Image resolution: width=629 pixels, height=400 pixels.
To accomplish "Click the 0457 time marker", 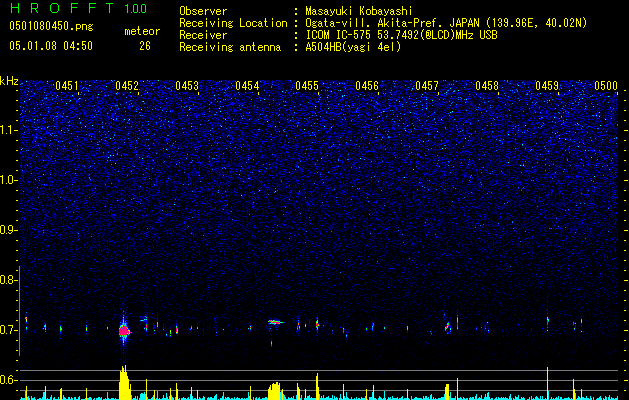I will click(427, 86).
